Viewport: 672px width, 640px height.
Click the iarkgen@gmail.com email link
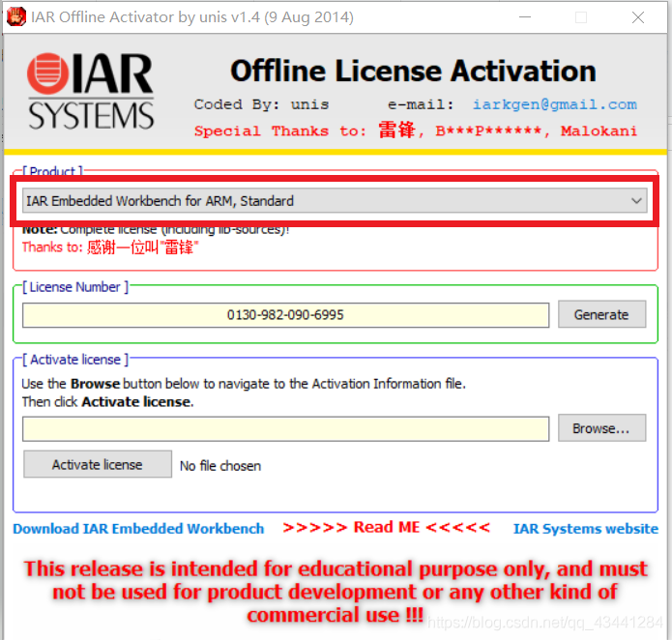pos(555,104)
